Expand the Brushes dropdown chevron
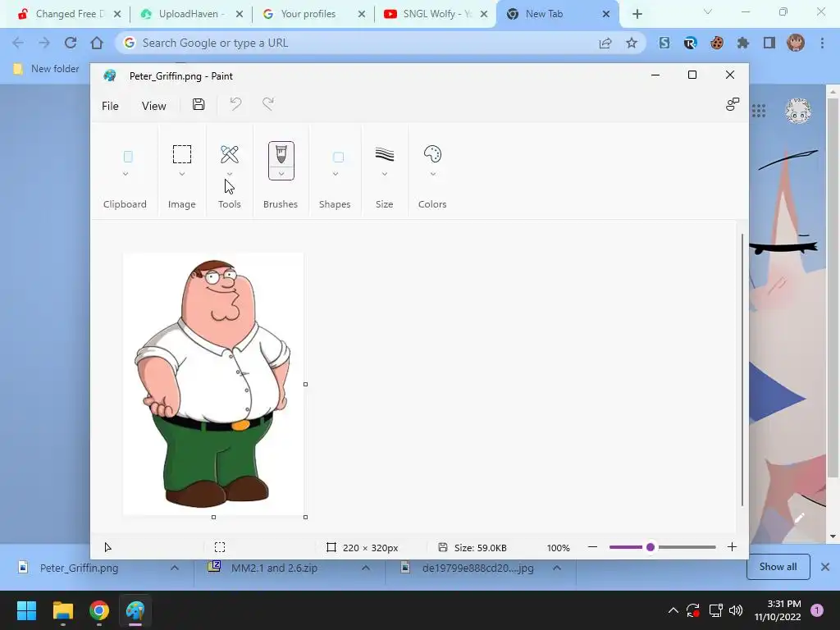This screenshot has width=840, height=630. (x=281, y=174)
